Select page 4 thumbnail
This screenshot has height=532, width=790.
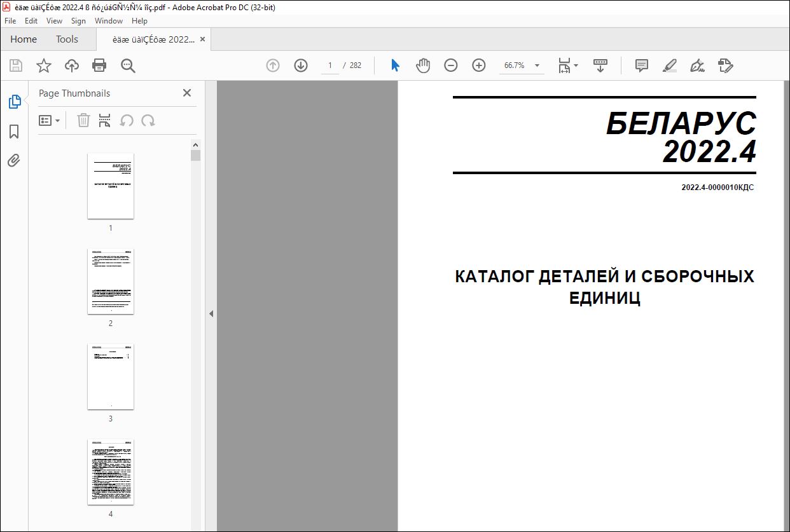point(111,472)
